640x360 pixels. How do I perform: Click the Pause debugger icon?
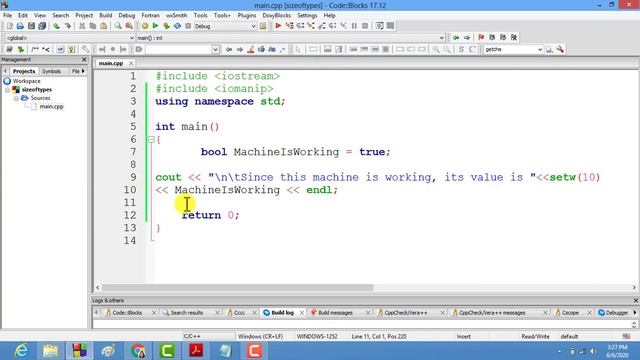click(354, 26)
